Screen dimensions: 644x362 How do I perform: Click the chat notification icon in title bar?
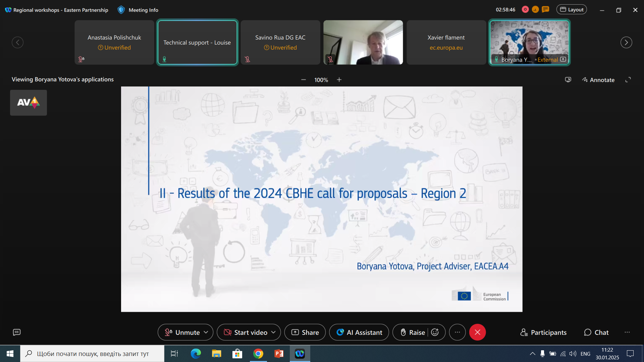coord(546,9)
